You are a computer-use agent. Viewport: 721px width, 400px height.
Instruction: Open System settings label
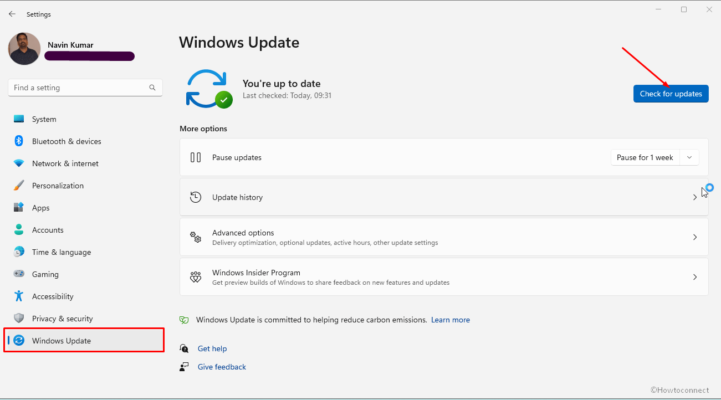(x=44, y=119)
